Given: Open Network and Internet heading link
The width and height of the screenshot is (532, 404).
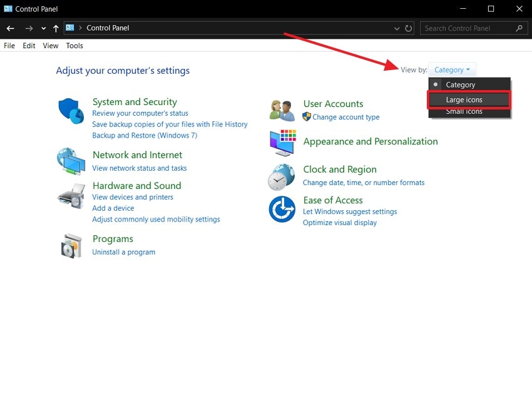Looking at the screenshot, I should (138, 155).
